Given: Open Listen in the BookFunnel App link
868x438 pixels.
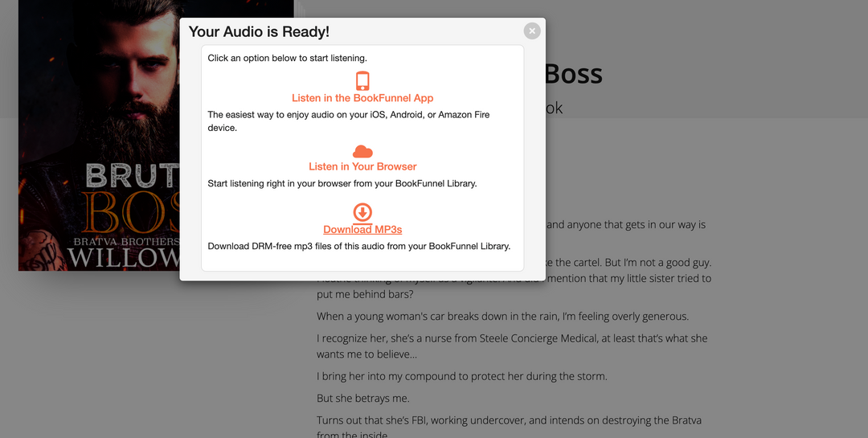Looking at the screenshot, I should pyautogui.click(x=362, y=98).
